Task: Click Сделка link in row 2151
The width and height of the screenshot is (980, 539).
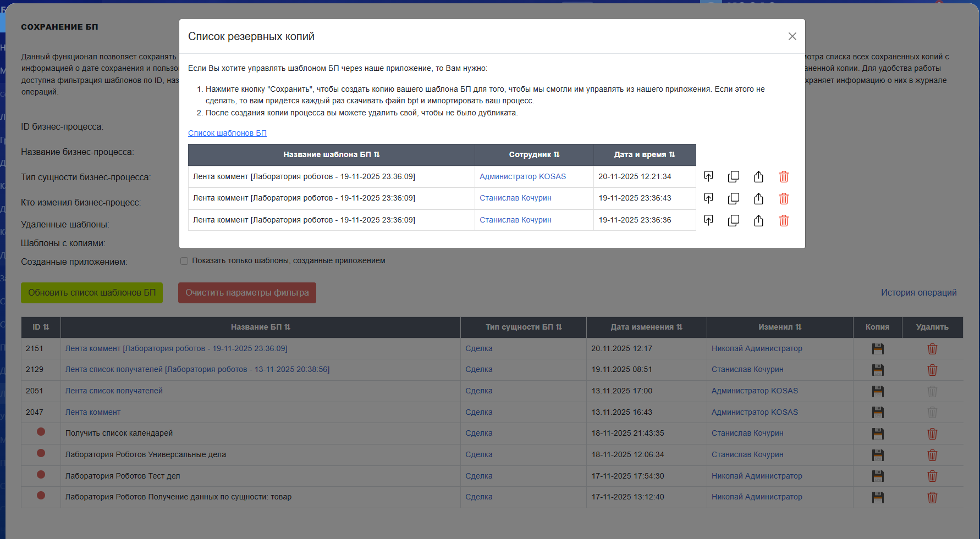Action: [x=479, y=348]
